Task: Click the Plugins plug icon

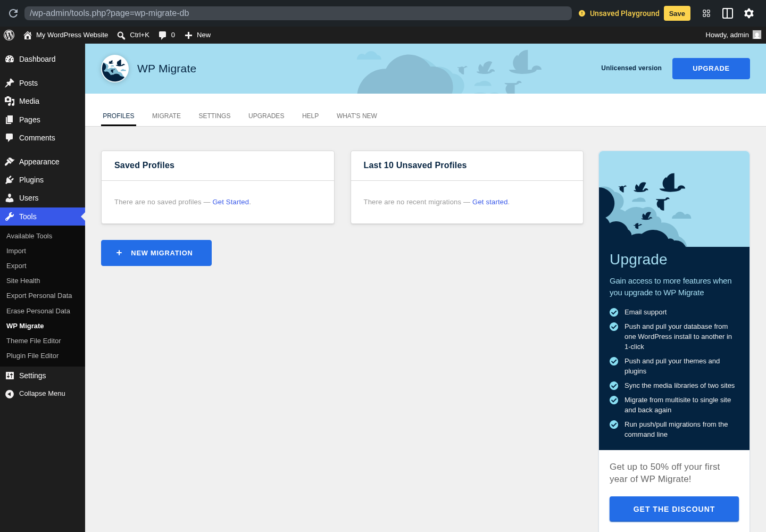Action: [x=10, y=180]
